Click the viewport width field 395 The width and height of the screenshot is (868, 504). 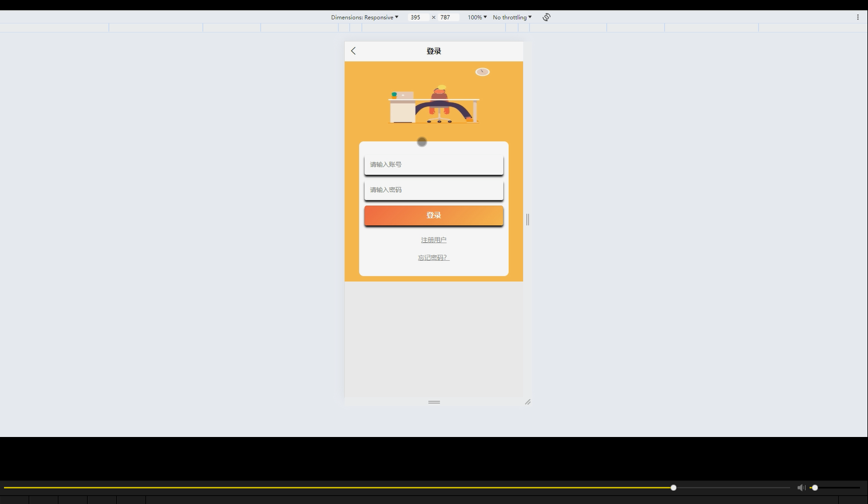pos(417,17)
